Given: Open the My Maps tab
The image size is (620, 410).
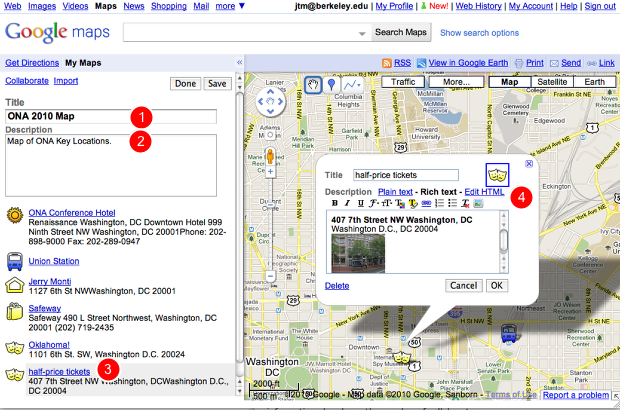Looking at the screenshot, I should pyautogui.click(x=83, y=63).
